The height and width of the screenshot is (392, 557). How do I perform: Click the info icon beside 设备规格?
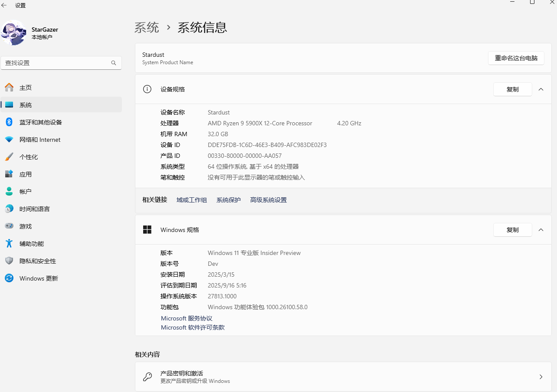pos(147,89)
